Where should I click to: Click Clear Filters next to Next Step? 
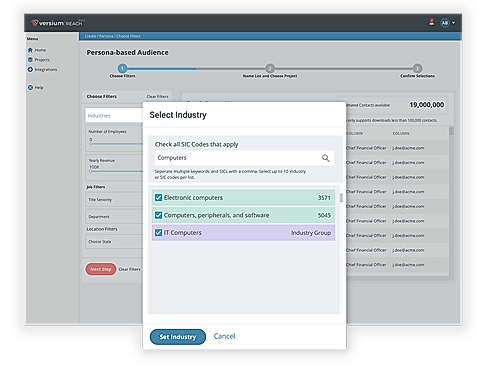130,269
